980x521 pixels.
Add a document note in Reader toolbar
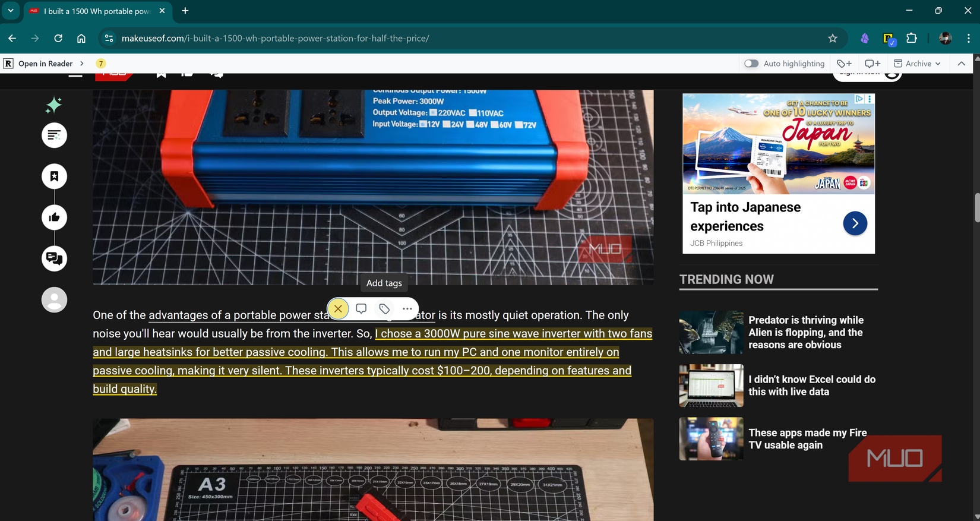click(872, 64)
